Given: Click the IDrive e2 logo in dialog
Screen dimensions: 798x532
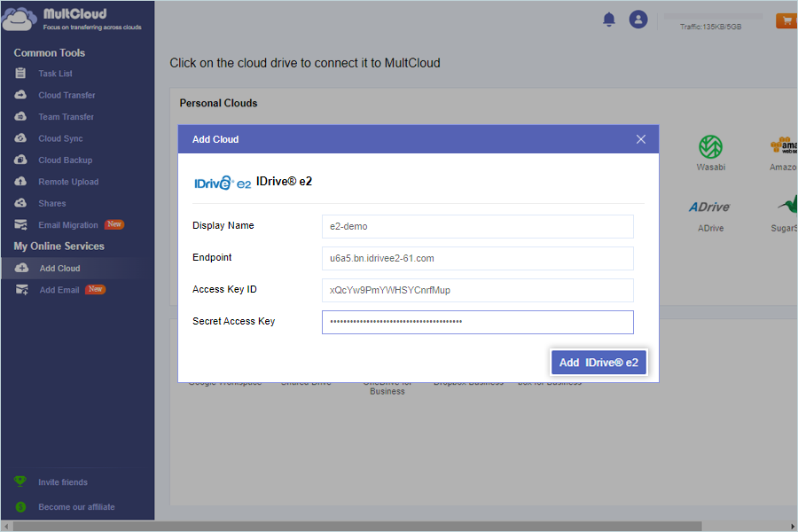Looking at the screenshot, I should coord(223,183).
